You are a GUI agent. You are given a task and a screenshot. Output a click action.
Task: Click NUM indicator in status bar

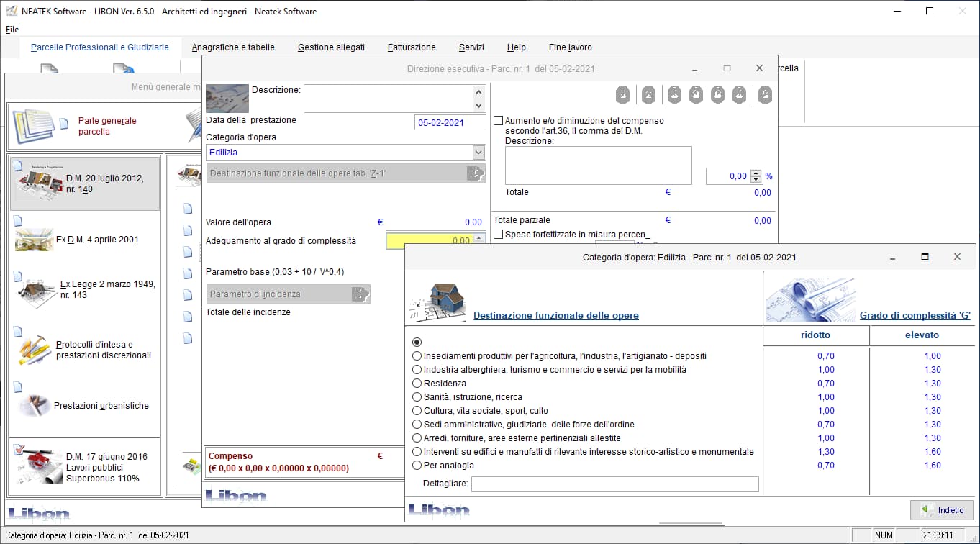884,535
